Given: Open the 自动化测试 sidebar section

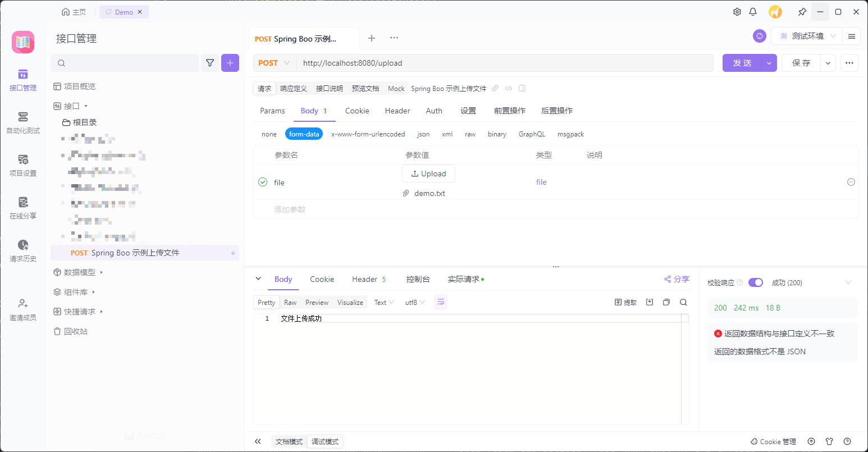Looking at the screenshot, I should click(x=23, y=123).
